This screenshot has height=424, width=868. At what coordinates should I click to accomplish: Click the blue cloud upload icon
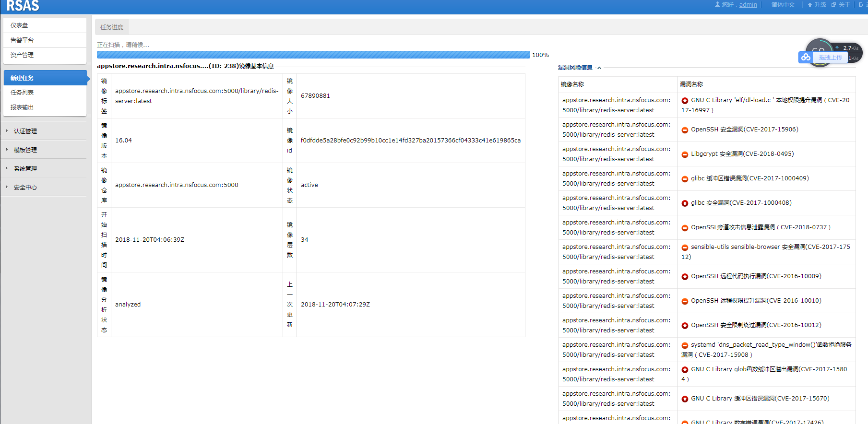click(x=806, y=57)
